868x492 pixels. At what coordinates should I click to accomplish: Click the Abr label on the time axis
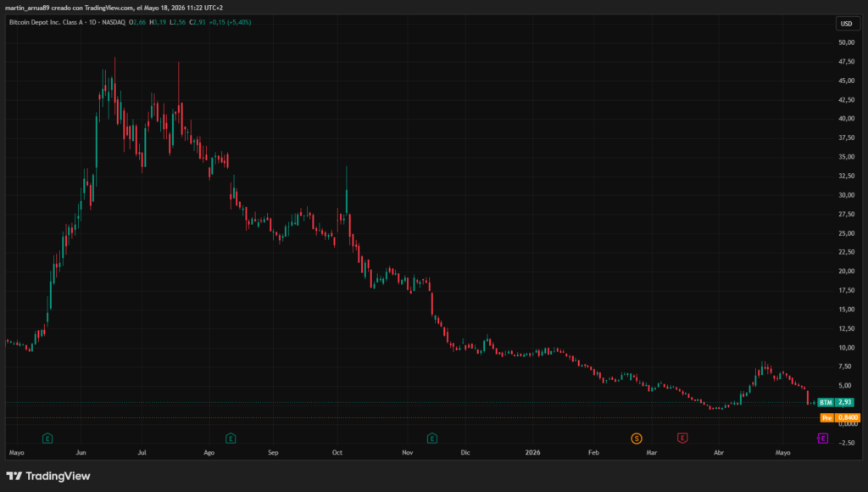point(719,453)
